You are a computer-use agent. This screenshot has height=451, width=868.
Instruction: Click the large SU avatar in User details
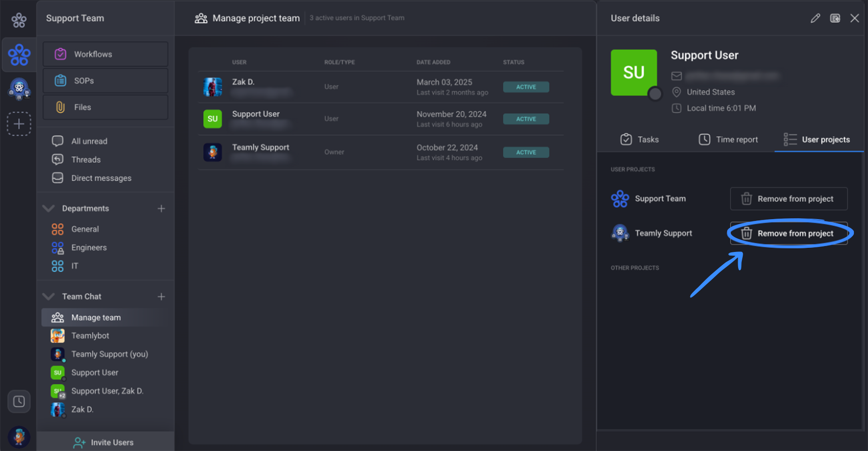[634, 72]
